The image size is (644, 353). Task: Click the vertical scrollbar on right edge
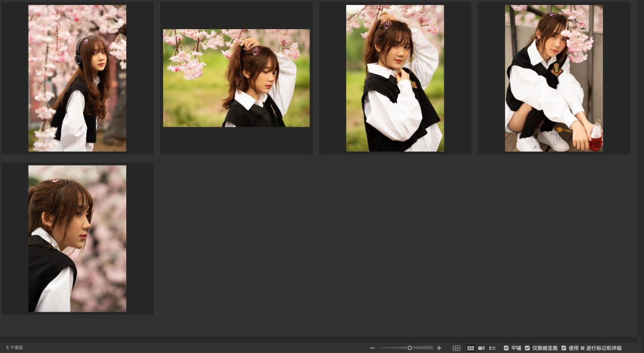click(x=640, y=171)
